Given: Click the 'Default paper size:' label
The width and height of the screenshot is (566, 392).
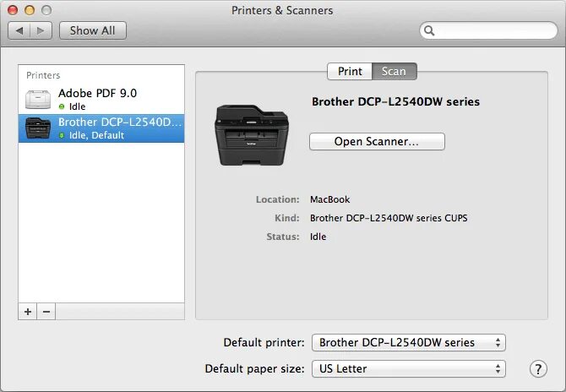Looking at the screenshot, I should point(255,368).
